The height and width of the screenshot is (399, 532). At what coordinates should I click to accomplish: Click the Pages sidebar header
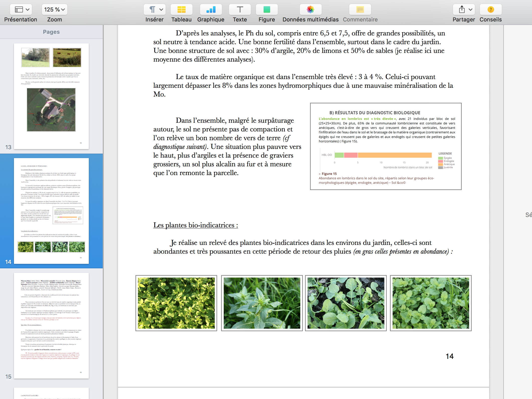tap(51, 32)
